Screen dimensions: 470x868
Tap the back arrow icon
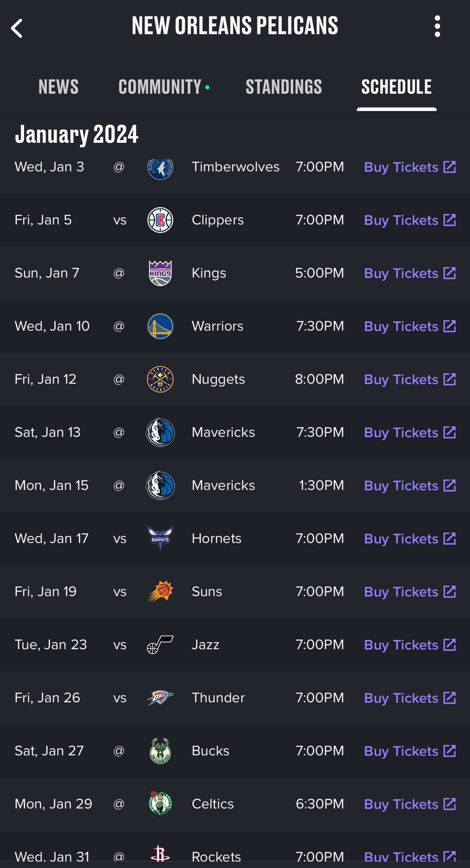[x=17, y=28]
